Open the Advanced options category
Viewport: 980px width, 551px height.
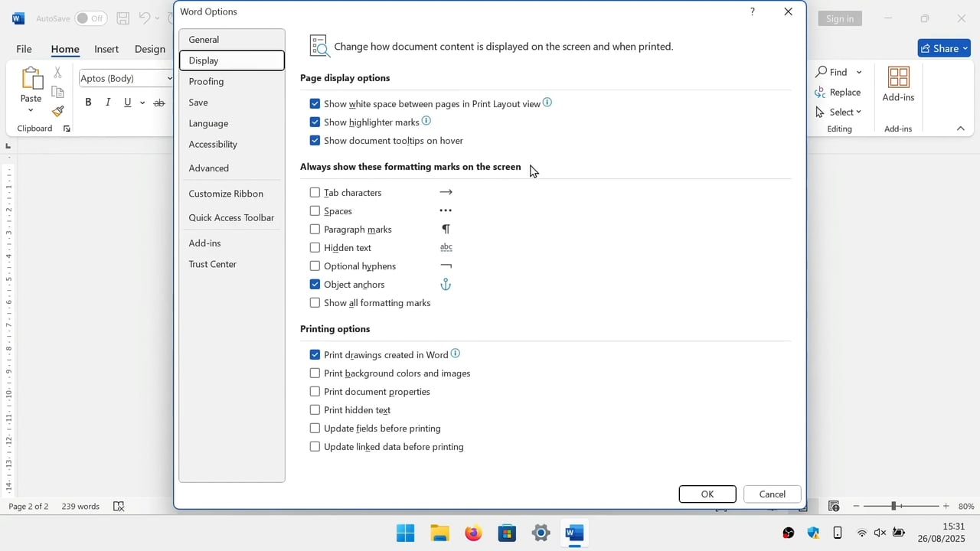click(x=209, y=168)
